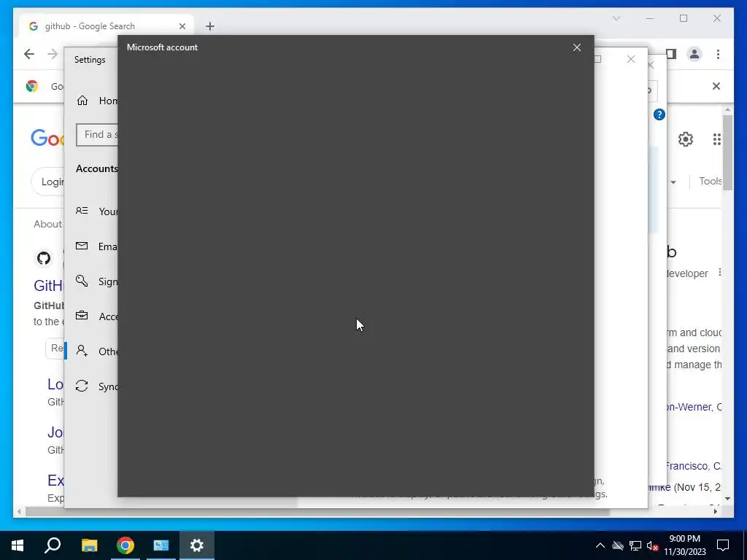Click the Chrome logo in notification bar
This screenshot has width=747, height=560.
[x=32, y=86]
